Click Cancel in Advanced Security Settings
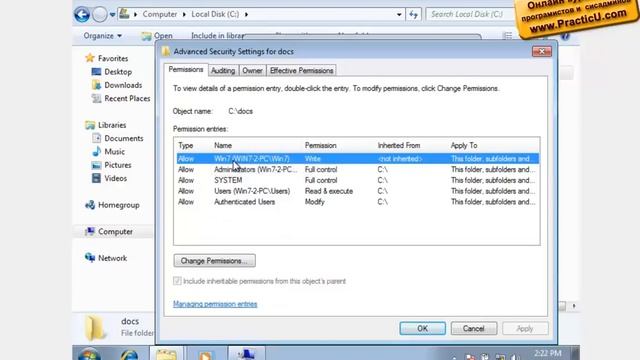This screenshot has width=640, height=360. pos(474,329)
